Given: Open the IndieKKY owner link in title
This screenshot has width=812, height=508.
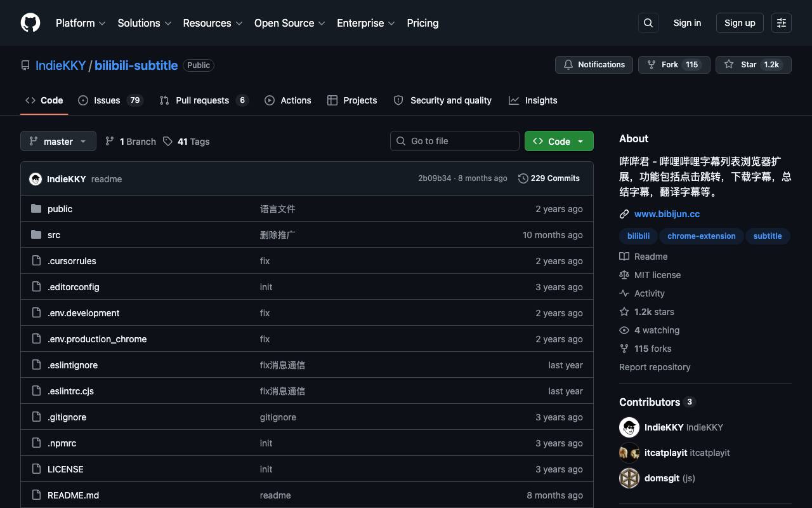Looking at the screenshot, I should 60,65.
